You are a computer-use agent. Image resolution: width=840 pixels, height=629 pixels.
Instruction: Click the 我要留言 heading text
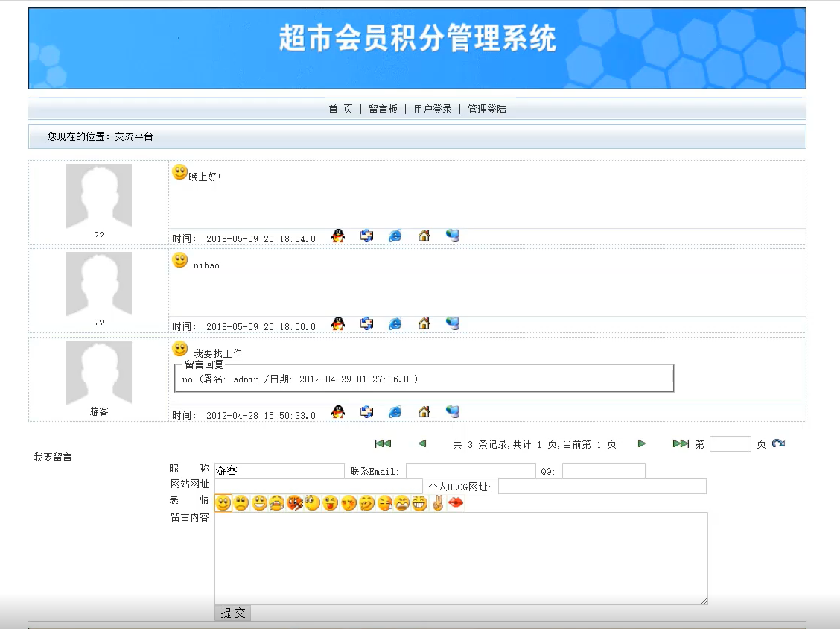pyautogui.click(x=53, y=457)
